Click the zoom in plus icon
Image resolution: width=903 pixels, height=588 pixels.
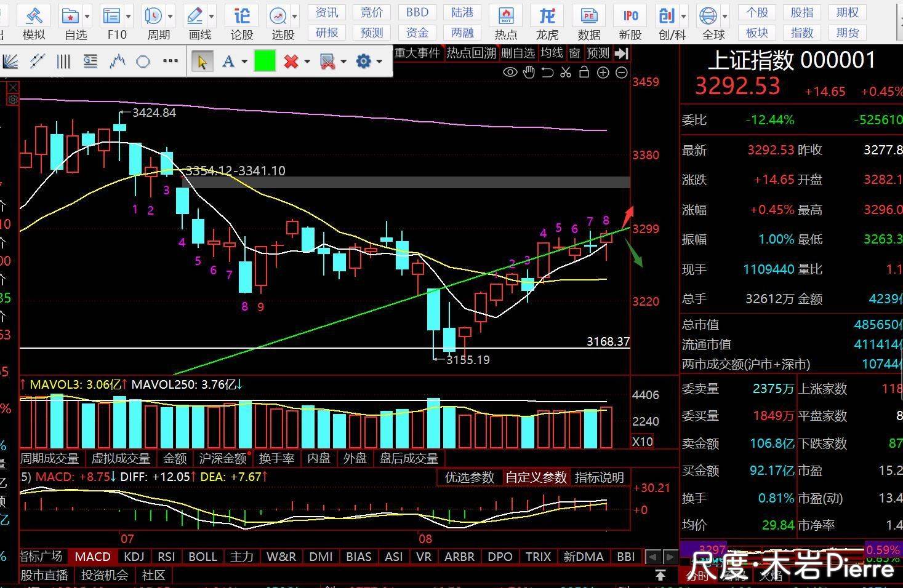click(x=603, y=73)
